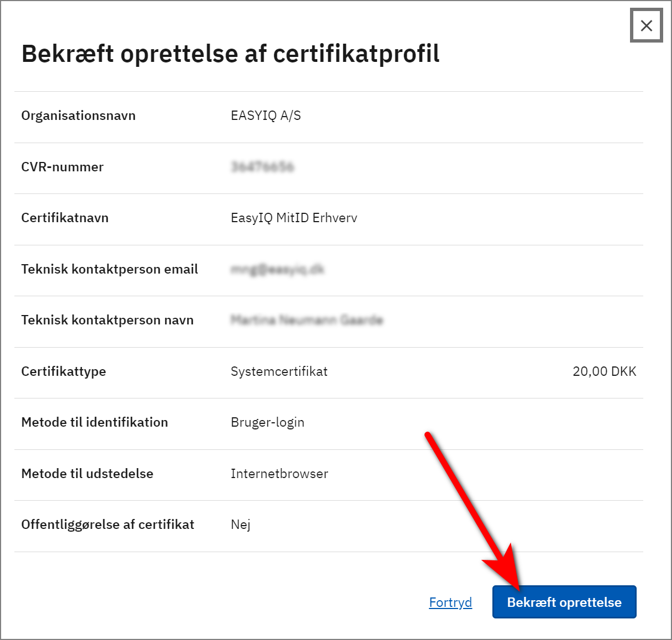This screenshot has height=640, width=672.
Task: Click the Bekræft oprettelse button
Action: [564, 602]
